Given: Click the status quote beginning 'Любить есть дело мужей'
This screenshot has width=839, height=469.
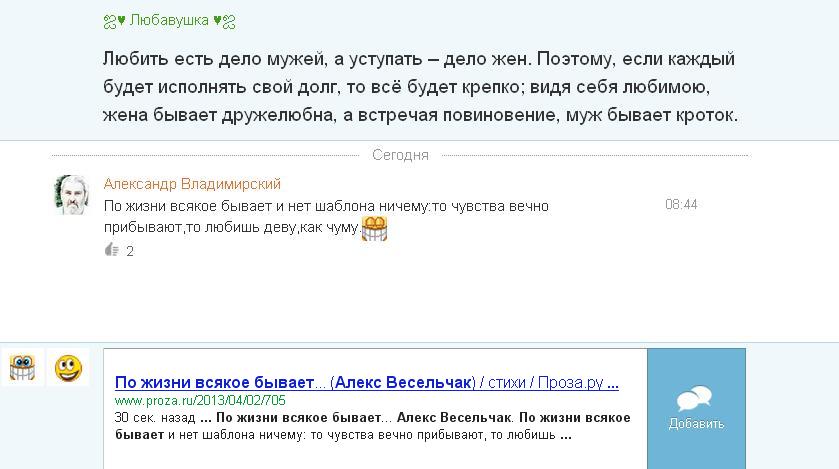Looking at the screenshot, I should point(420,83).
